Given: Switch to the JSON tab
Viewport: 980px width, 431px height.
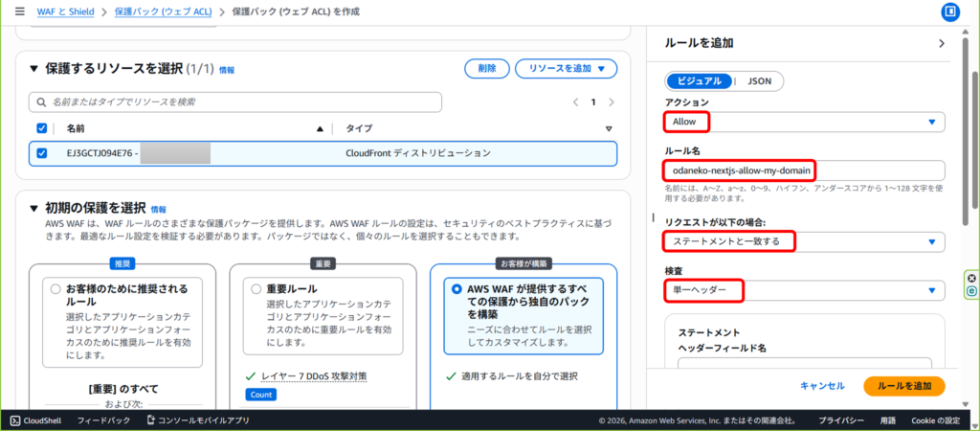Looking at the screenshot, I should (760, 81).
